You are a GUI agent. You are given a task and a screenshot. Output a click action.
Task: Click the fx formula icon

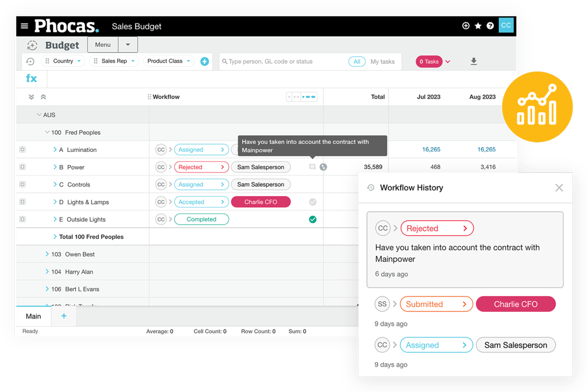point(31,78)
